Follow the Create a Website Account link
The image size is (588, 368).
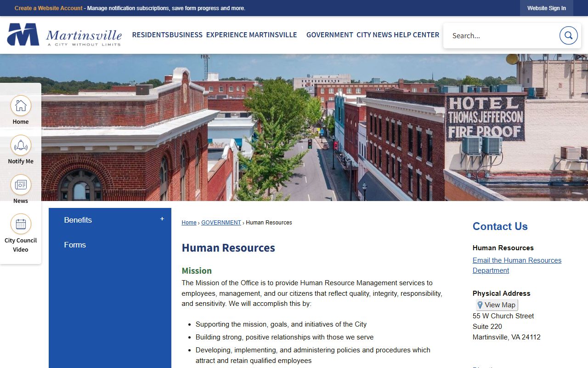[49, 8]
